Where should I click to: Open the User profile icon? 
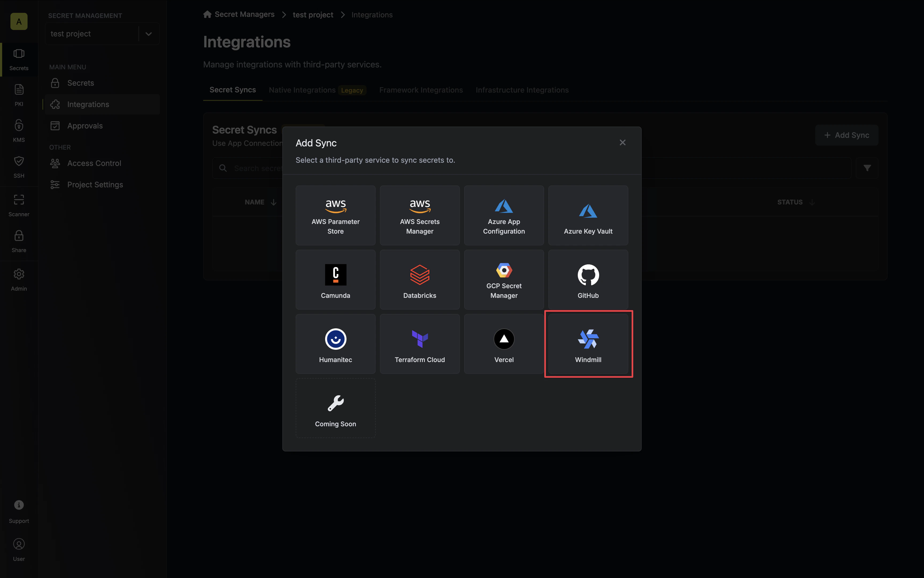click(x=19, y=550)
